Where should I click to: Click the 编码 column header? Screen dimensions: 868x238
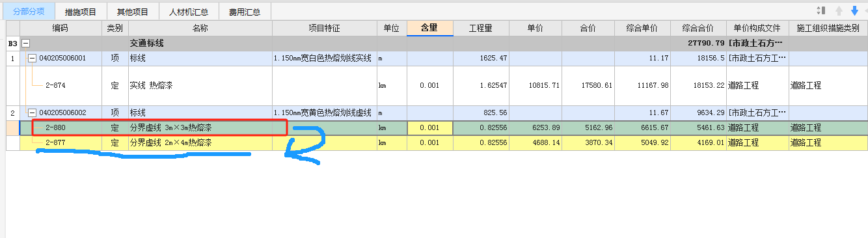coord(61,29)
